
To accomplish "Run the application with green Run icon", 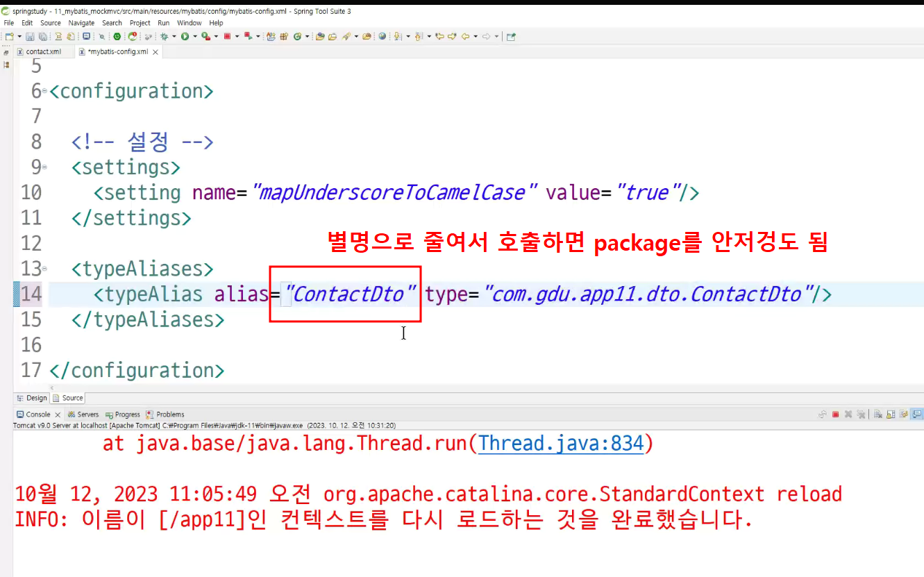I will pos(185,36).
